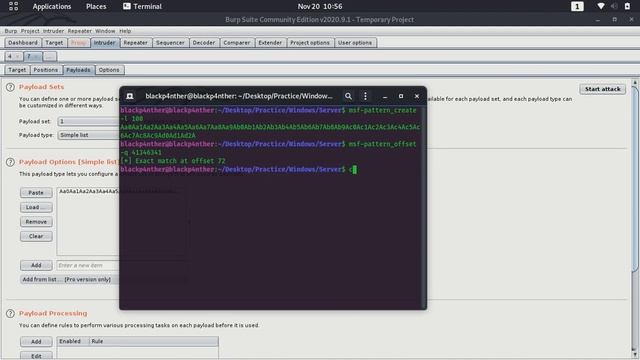Screen dimensions: 640x360
Task: Click the Paste button
Action: [36, 193]
